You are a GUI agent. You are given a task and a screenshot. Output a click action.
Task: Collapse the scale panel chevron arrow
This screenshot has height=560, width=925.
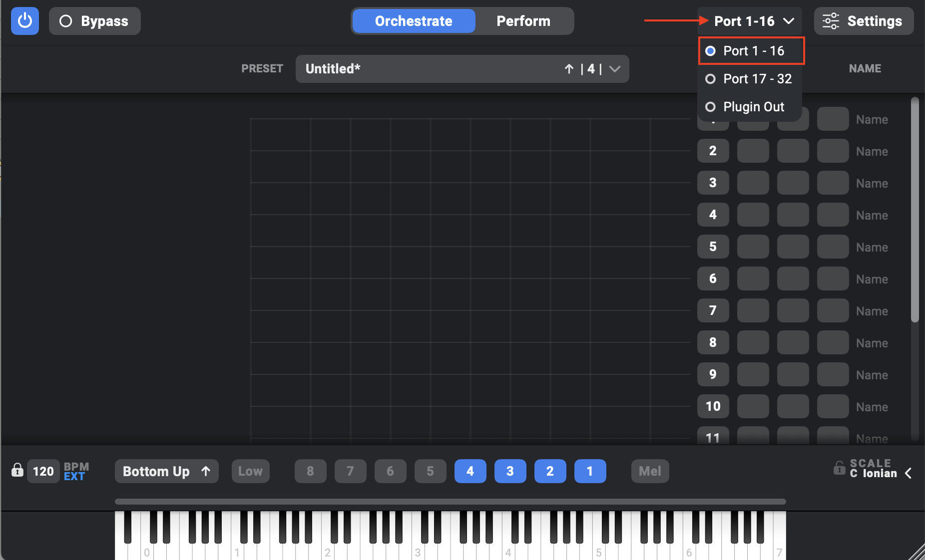[x=909, y=473]
